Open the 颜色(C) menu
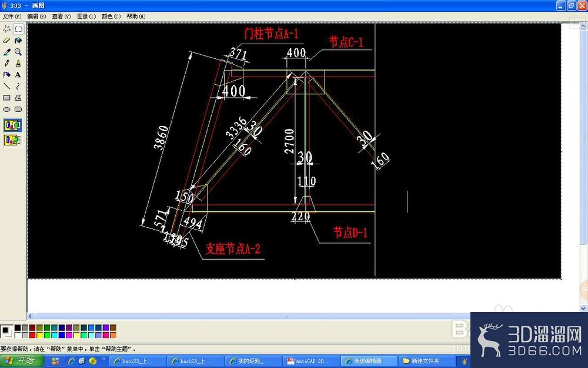The width and height of the screenshot is (588, 368). click(x=111, y=16)
